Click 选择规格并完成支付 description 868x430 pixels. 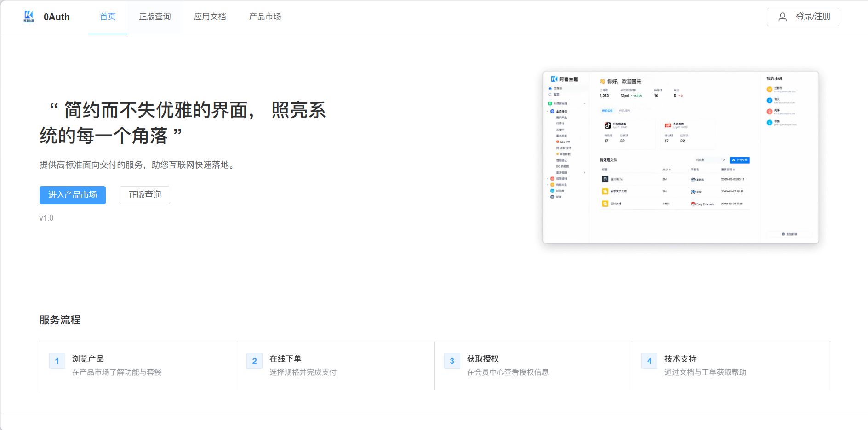pyautogui.click(x=303, y=373)
